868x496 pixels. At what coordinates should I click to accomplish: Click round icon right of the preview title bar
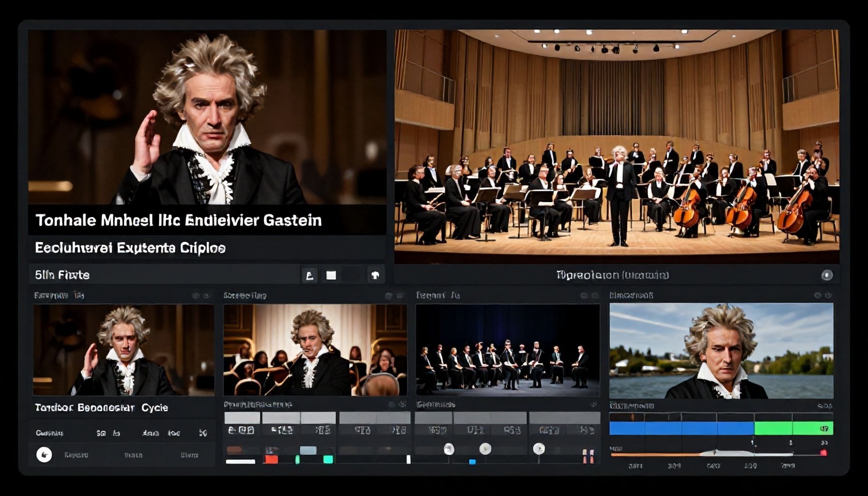(827, 275)
